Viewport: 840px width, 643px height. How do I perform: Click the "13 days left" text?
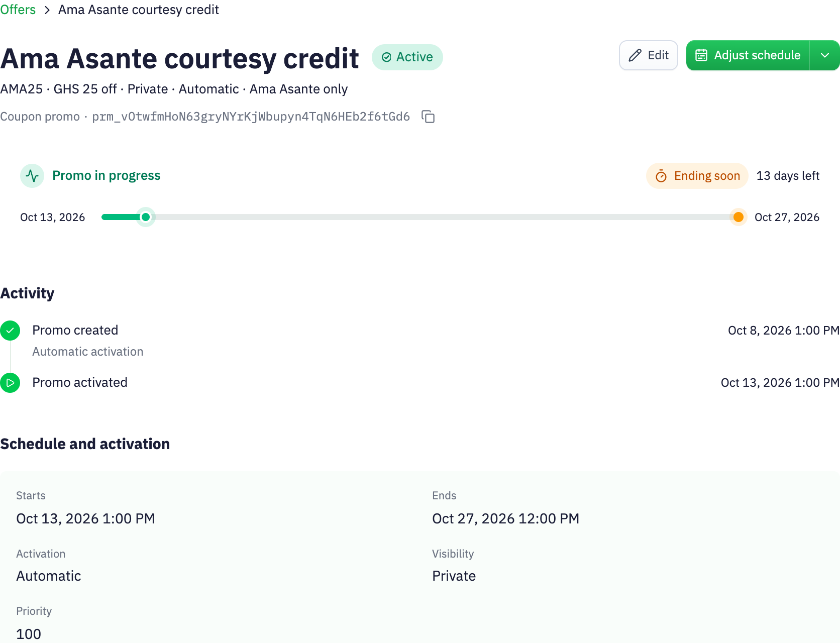pos(788,176)
